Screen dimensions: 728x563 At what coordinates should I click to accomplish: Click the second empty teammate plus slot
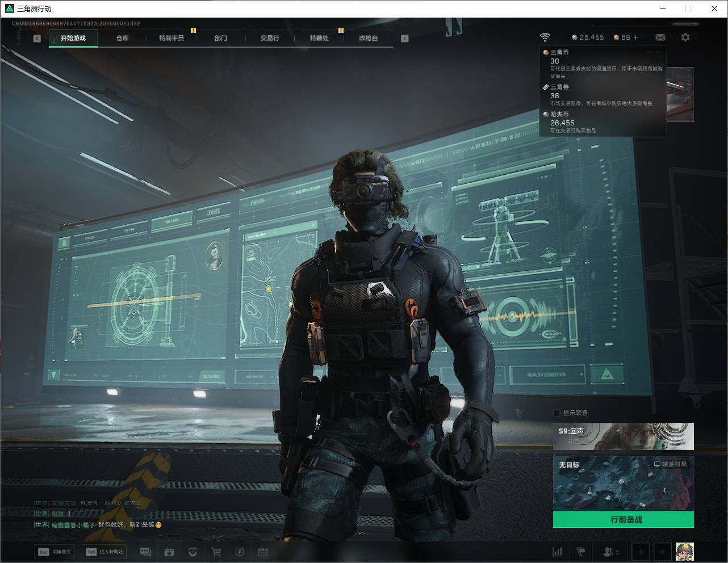(662, 552)
